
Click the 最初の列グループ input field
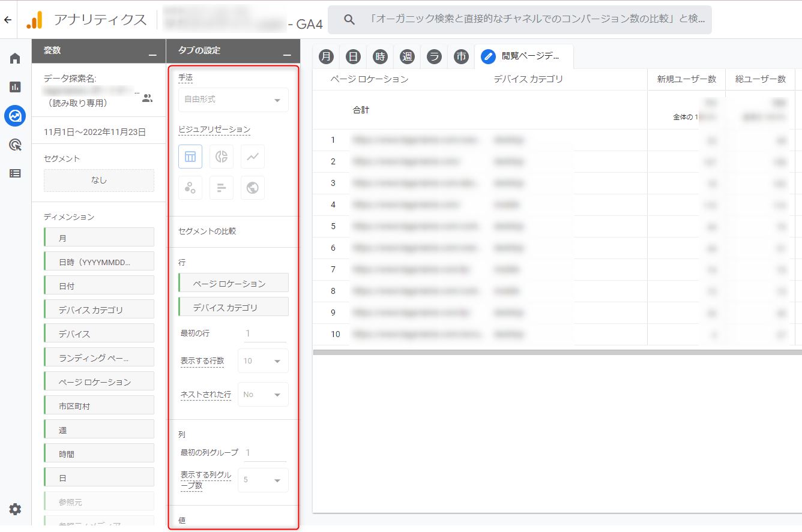(x=265, y=452)
